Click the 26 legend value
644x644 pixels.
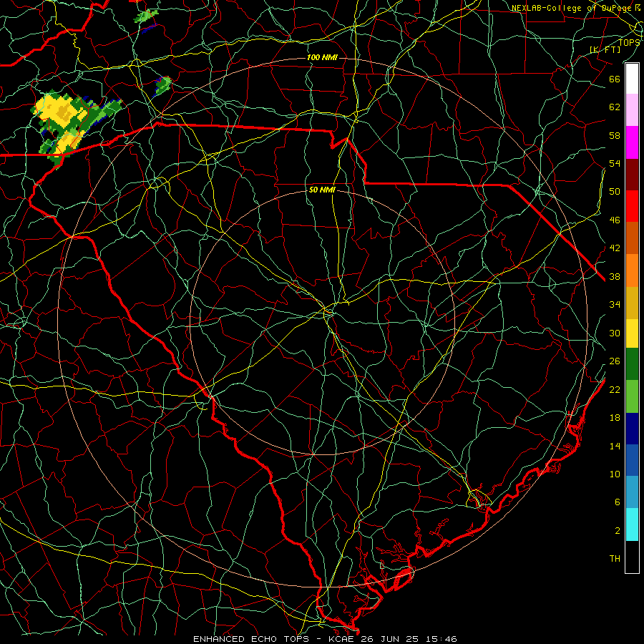(x=615, y=361)
